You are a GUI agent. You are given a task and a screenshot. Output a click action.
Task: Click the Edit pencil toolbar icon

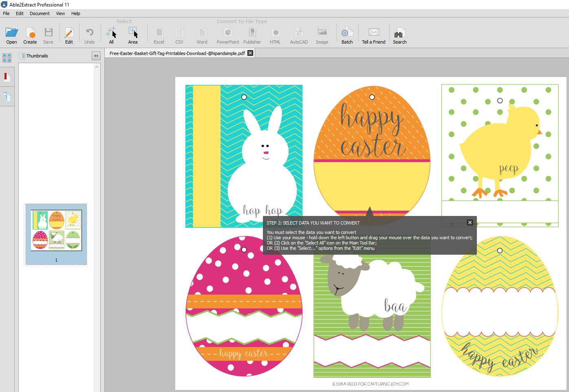(69, 35)
